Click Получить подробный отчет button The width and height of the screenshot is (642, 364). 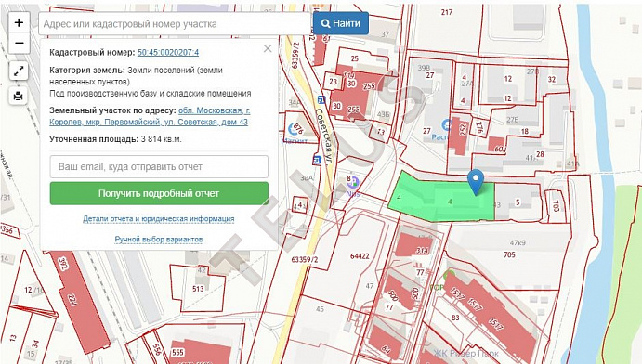coord(159,193)
